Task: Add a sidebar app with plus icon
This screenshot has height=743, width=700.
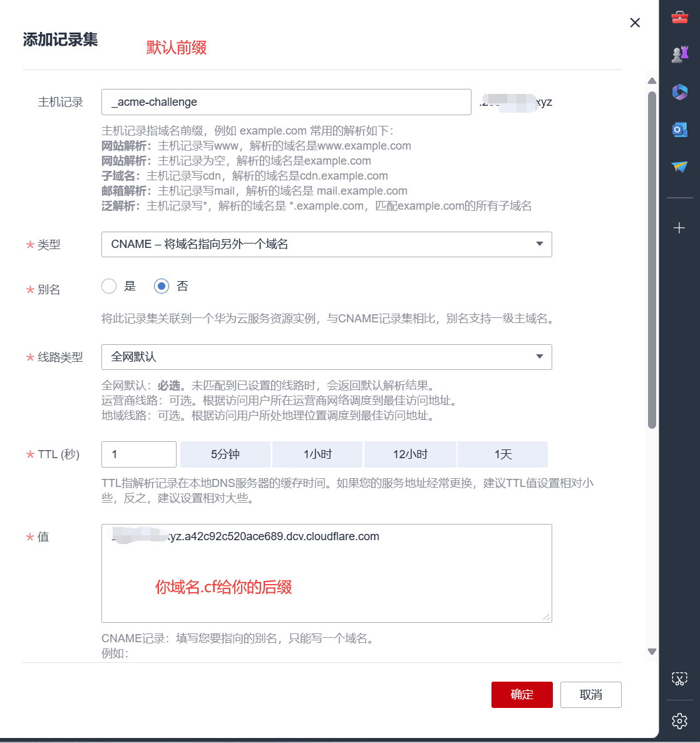Action: point(679,228)
